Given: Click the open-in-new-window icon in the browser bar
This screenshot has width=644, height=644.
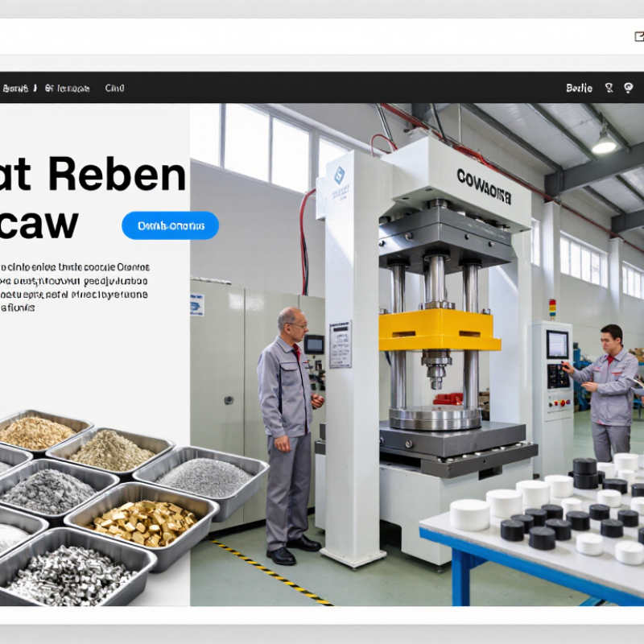Looking at the screenshot, I should tap(639, 36).
